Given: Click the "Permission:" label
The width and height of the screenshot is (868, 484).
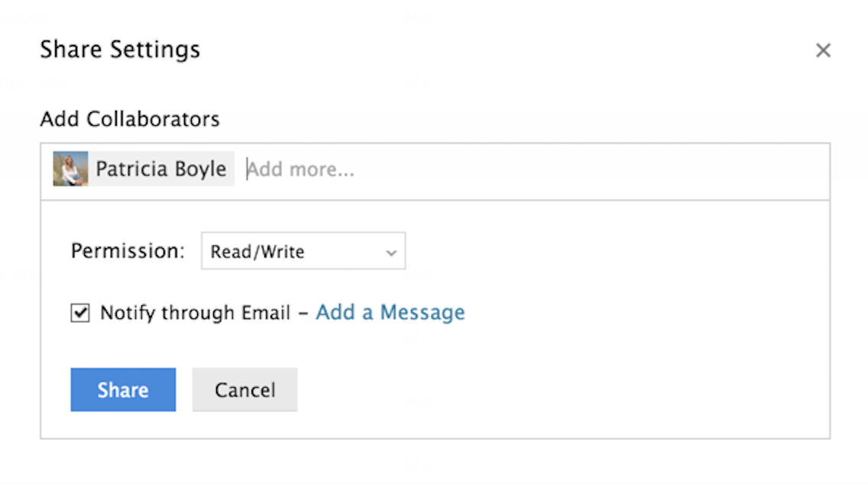Looking at the screenshot, I should click(128, 251).
